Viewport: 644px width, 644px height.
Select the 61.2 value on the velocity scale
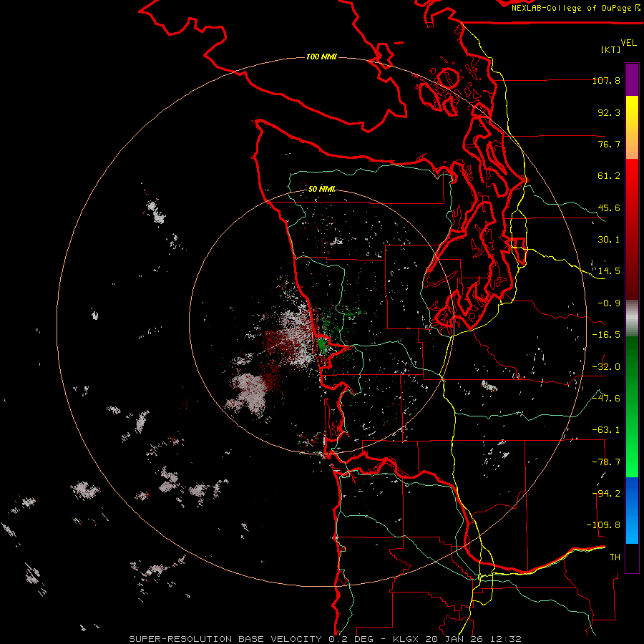pos(609,176)
